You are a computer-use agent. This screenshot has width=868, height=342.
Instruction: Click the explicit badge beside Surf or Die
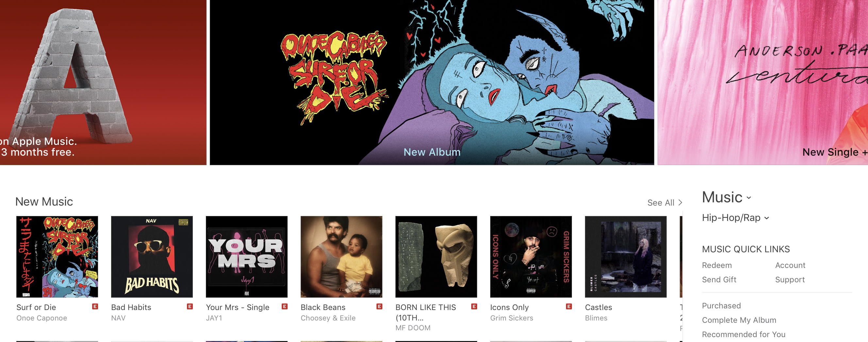[x=95, y=306]
